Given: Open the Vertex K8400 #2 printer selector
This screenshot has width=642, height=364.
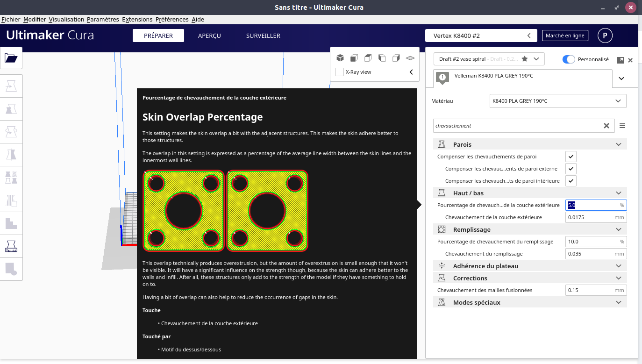Looking at the screenshot, I should pyautogui.click(x=480, y=36).
